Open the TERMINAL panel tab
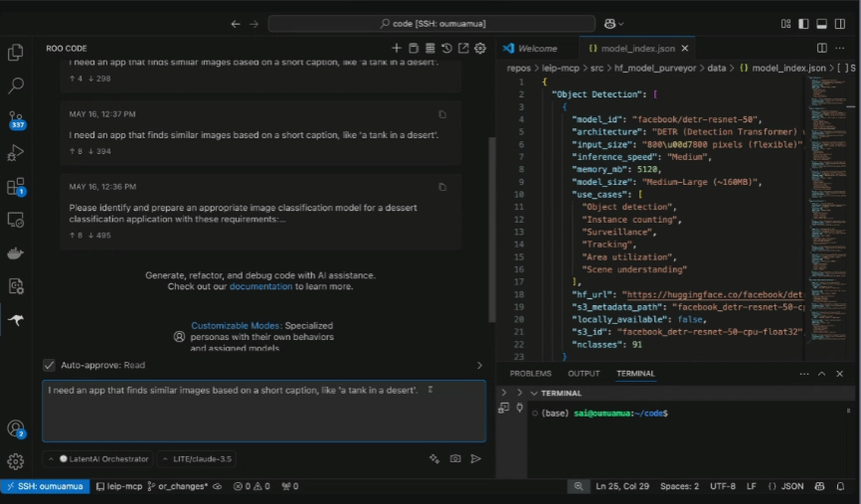The width and height of the screenshot is (861, 504). [x=635, y=374]
